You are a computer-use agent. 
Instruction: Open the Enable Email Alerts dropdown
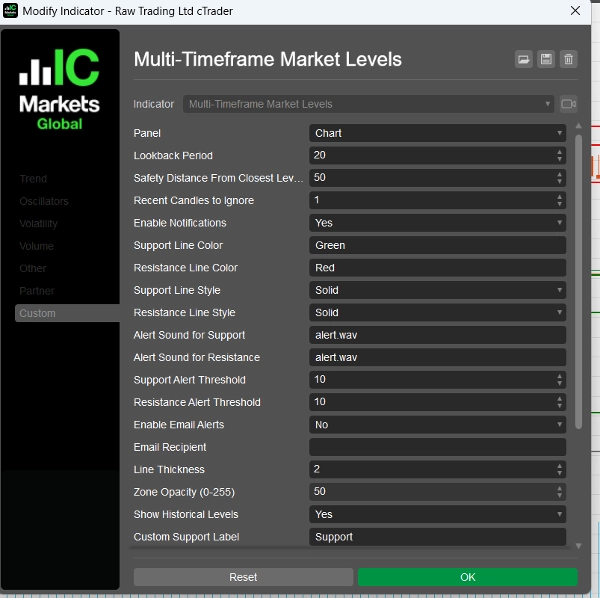coord(437,425)
